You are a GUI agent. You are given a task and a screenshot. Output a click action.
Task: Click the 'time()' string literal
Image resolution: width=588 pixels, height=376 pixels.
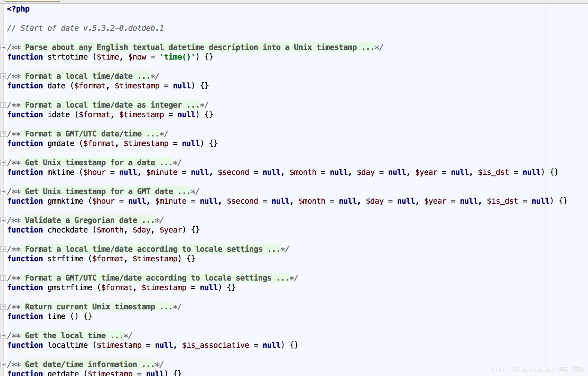[x=177, y=57]
